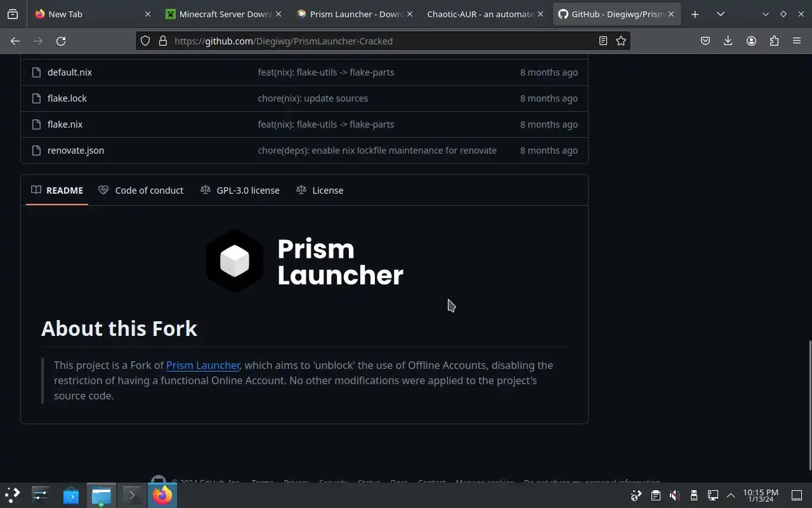Open Dolphin file manager from taskbar
The width and height of the screenshot is (812, 508).
click(x=101, y=495)
